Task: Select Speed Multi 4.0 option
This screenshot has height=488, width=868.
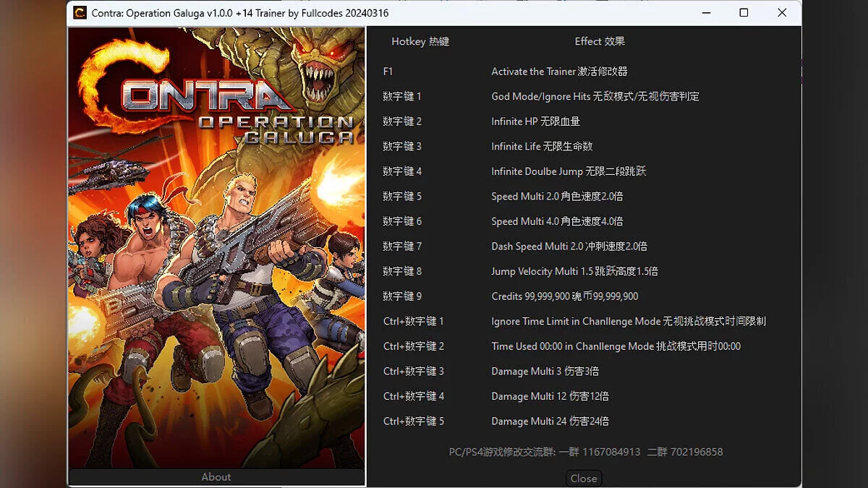Action: [557, 221]
